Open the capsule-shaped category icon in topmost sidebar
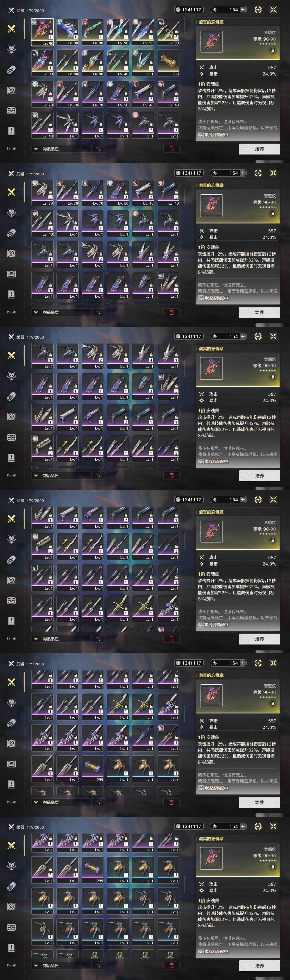Screen dimensions: 290x980 pyautogui.click(x=11, y=70)
